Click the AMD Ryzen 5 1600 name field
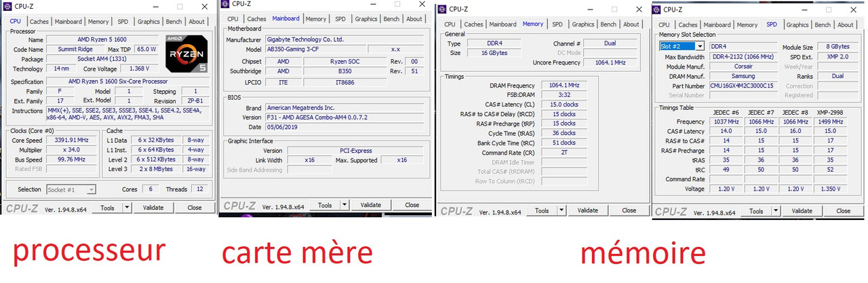 point(104,40)
